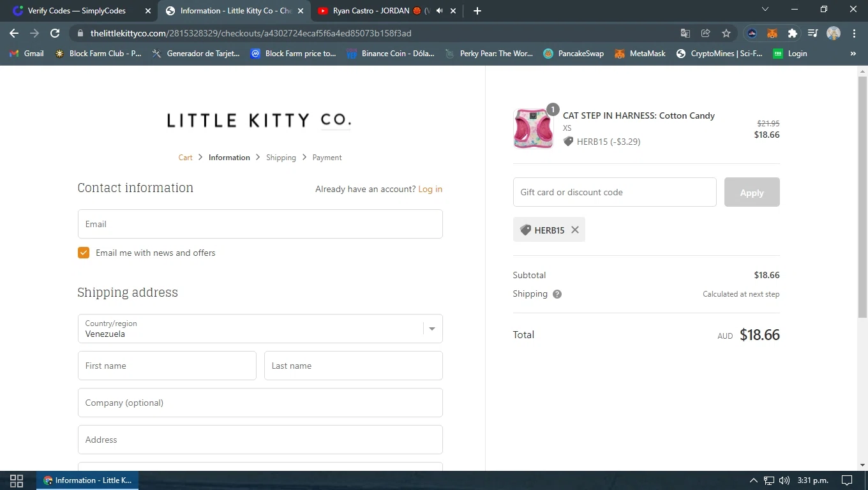Screen dimensions: 868x490
Task: Go forward using the browser forward arrow
Action: coord(34,33)
